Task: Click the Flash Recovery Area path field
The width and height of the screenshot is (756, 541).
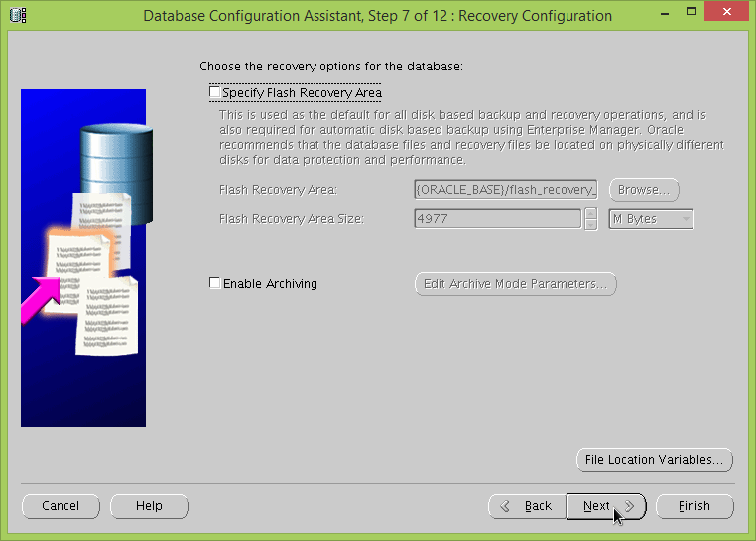Action: [x=506, y=190]
